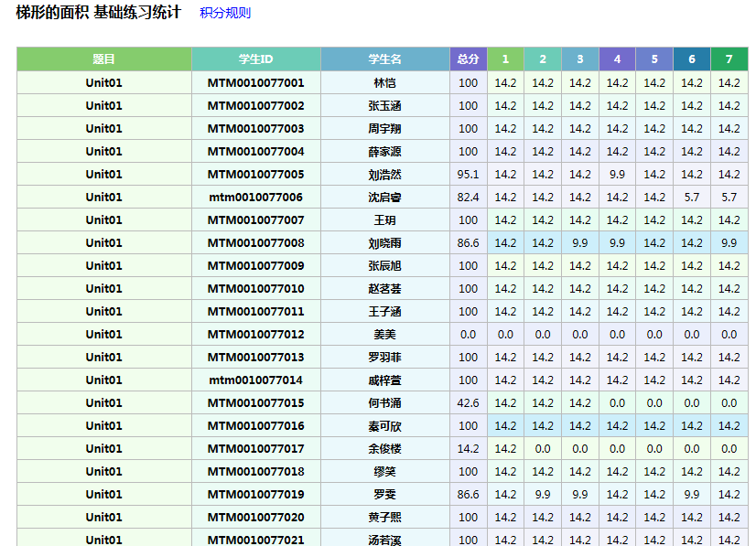This screenshot has width=756, height=546.
Task: Click student name 张玉涵
Action: (384, 105)
